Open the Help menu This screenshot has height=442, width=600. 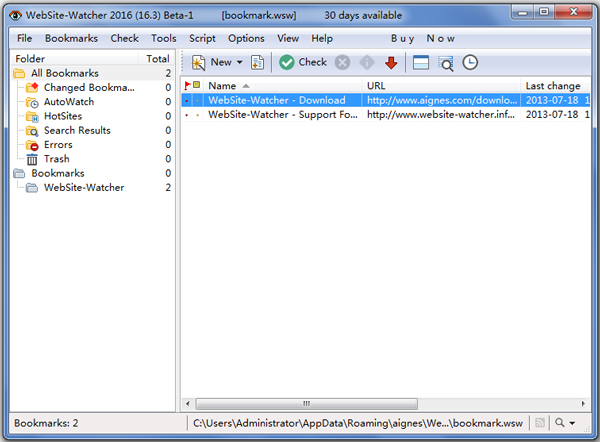point(322,39)
